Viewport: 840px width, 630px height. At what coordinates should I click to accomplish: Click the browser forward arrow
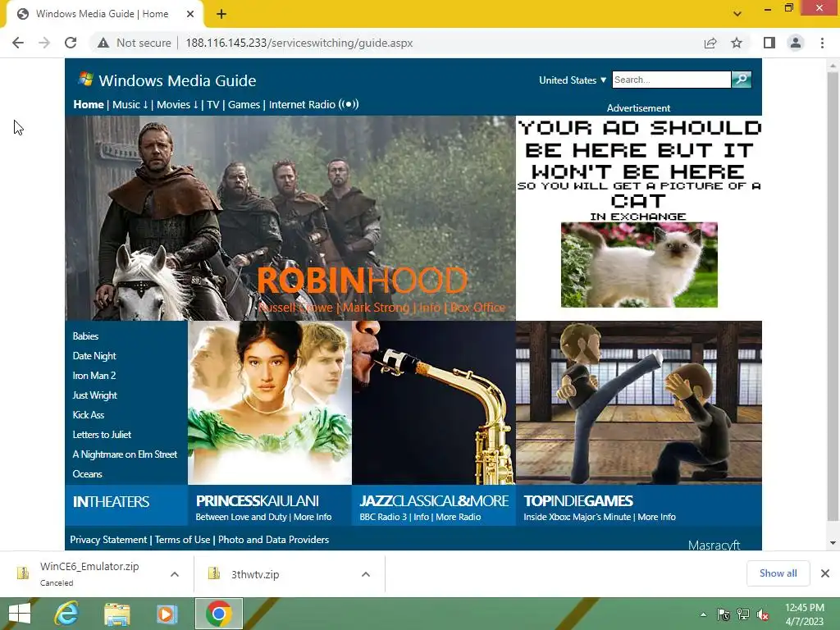pyautogui.click(x=44, y=43)
